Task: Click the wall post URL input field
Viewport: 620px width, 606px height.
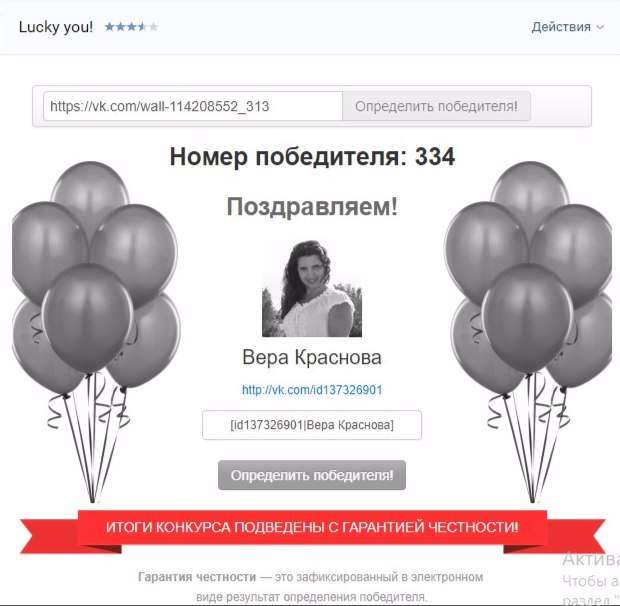Action: (193, 106)
